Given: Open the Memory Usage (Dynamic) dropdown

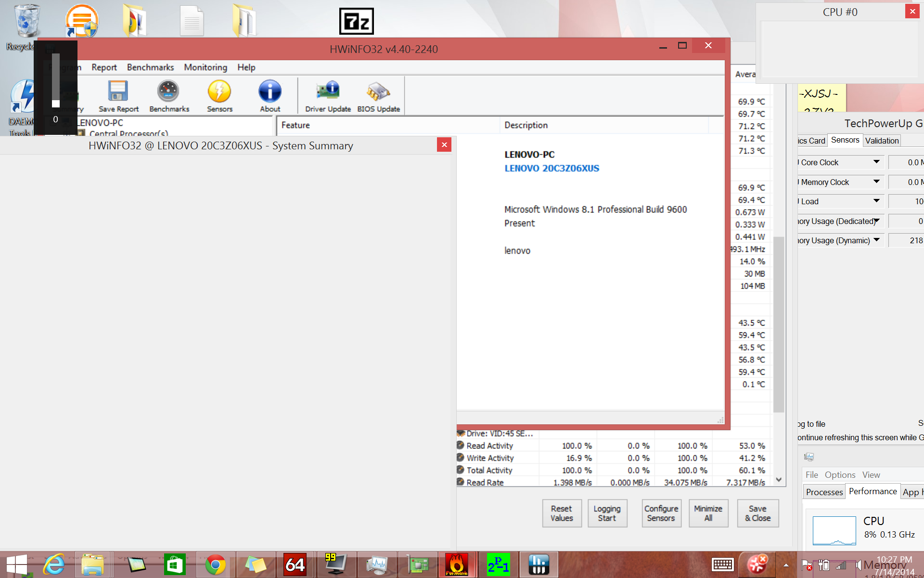Looking at the screenshot, I should click(x=876, y=240).
